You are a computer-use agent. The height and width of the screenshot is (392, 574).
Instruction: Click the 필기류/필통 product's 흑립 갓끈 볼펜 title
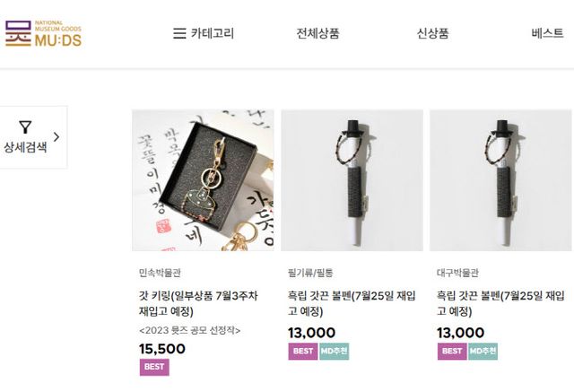point(352,303)
